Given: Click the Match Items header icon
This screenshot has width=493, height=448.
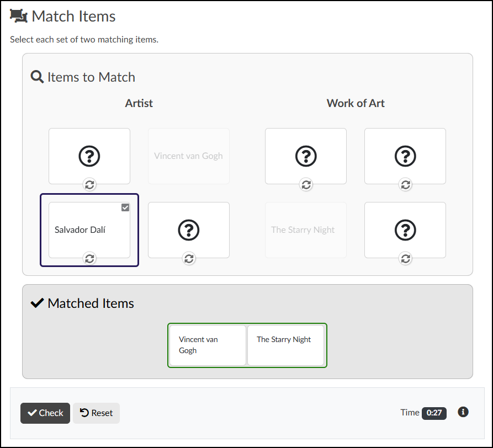Looking at the screenshot, I should pyautogui.click(x=19, y=16).
